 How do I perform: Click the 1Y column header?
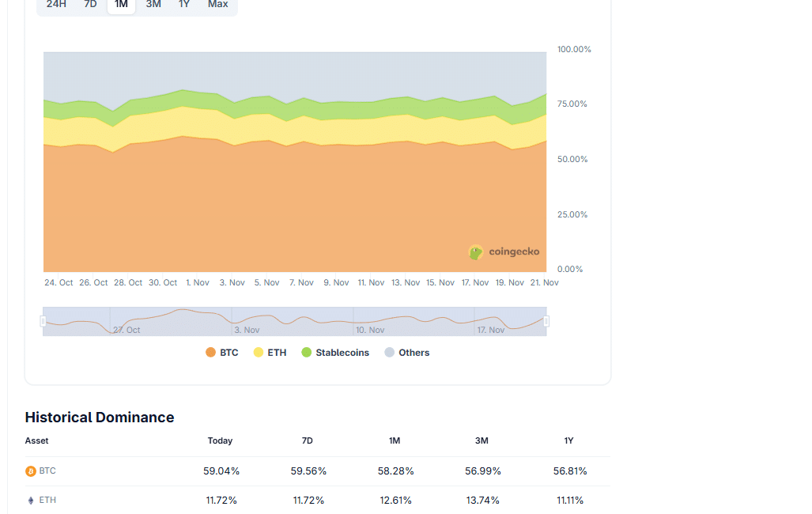pyautogui.click(x=568, y=441)
